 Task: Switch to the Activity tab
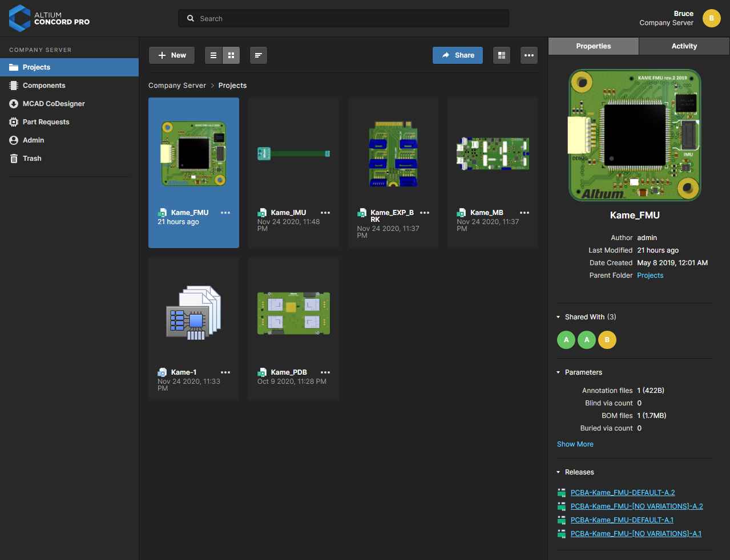pos(684,46)
